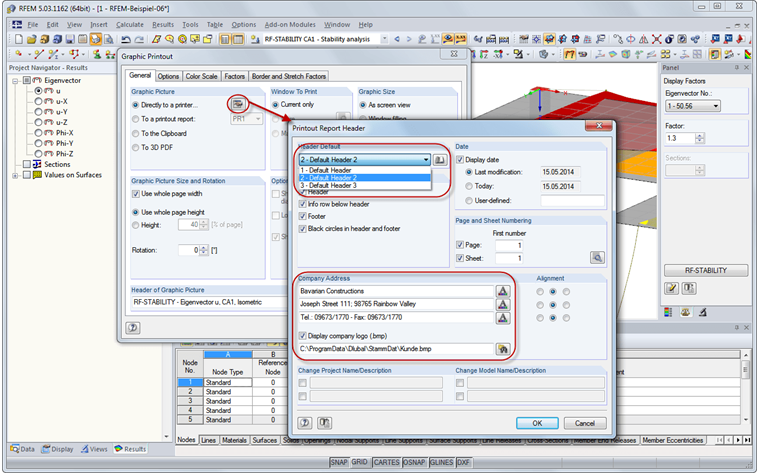Switch to Border and Stretch Factors tab
Viewport: 760px width, 473px height.
click(288, 76)
